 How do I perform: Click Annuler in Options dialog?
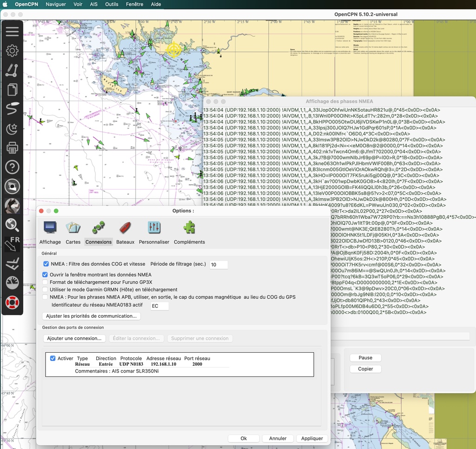278,438
